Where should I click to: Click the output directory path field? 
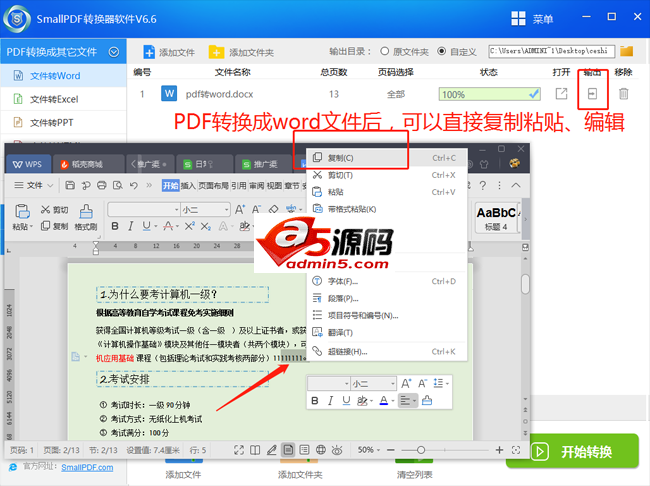pos(551,51)
